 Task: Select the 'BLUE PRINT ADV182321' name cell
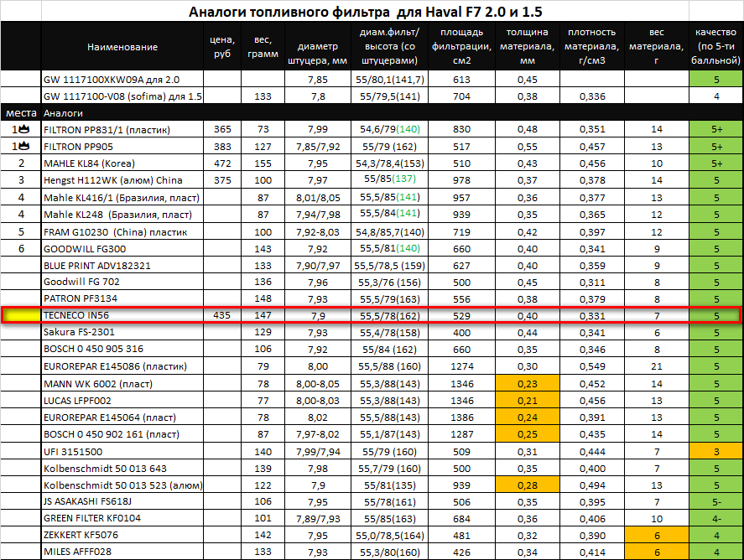coord(122,266)
